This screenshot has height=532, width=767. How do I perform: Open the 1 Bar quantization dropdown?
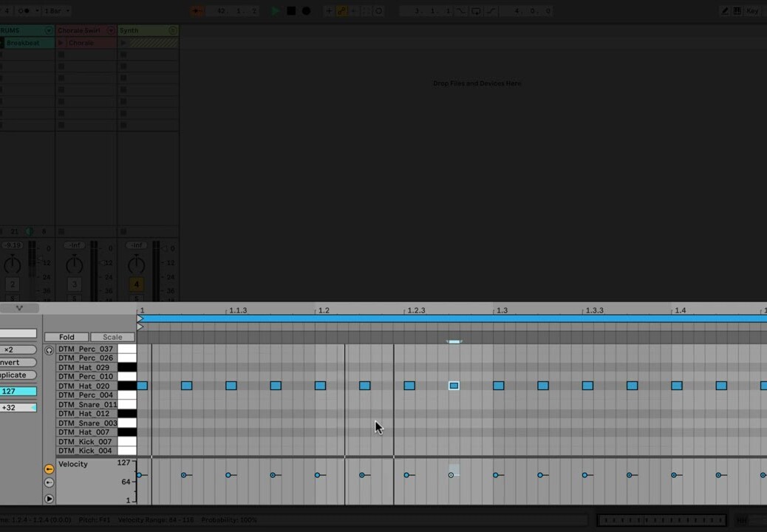tap(57, 11)
